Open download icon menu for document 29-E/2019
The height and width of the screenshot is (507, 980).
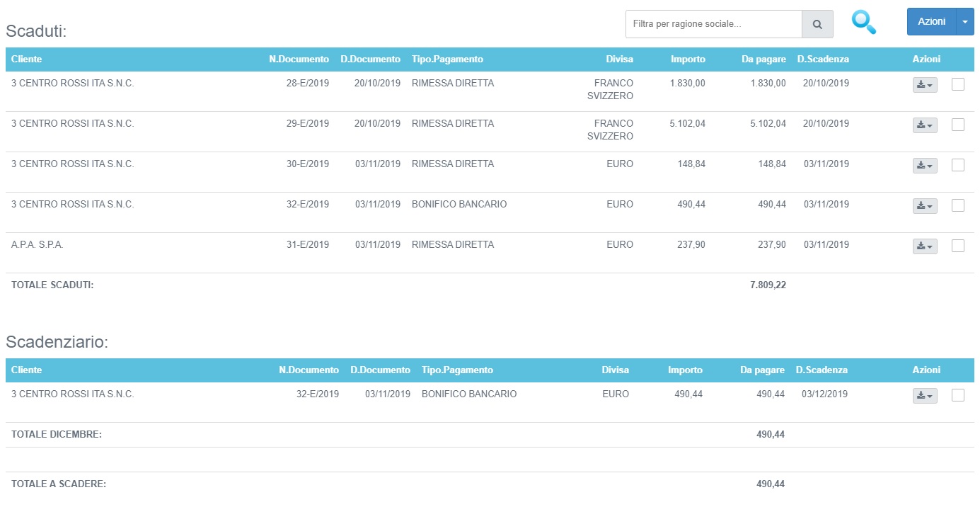(924, 125)
